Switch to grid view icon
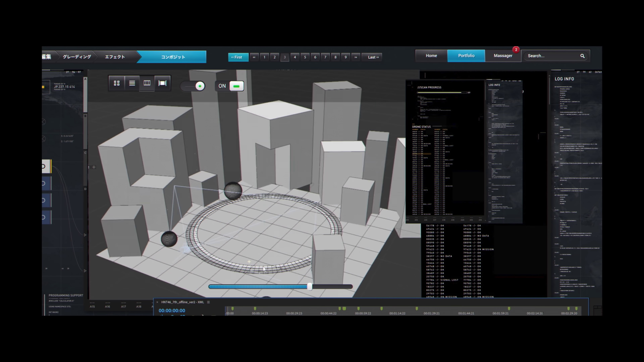Image resolution: width=644 pixels, height=362 pixels. (x=117, y=83)
